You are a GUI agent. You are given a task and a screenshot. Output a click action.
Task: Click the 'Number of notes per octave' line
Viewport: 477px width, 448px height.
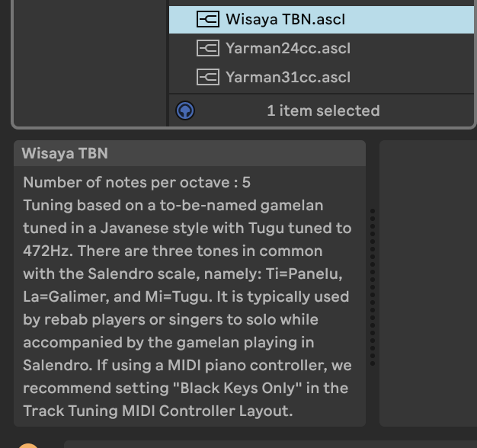click(137, 182)
